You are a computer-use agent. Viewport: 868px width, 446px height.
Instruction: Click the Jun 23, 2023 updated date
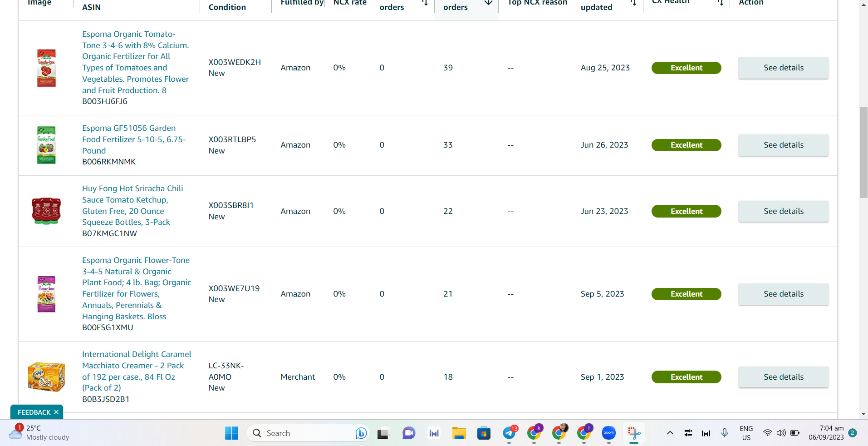[604, 211]
